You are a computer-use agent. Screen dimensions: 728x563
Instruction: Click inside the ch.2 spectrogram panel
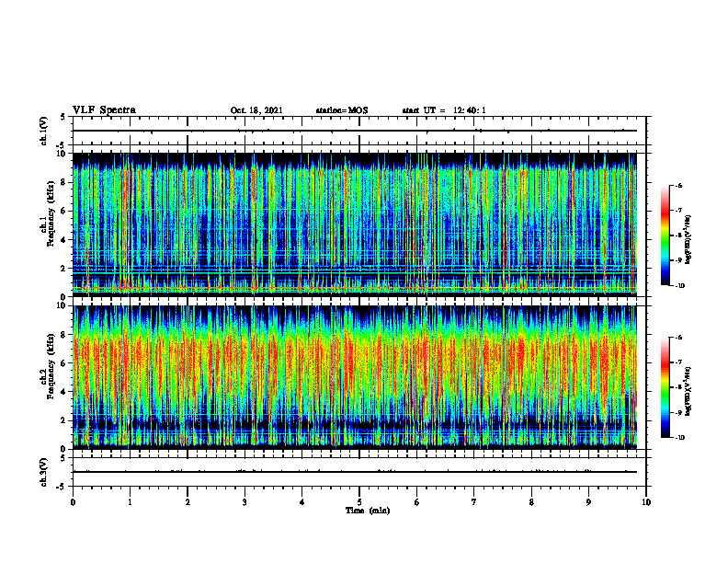coord(355,377)
